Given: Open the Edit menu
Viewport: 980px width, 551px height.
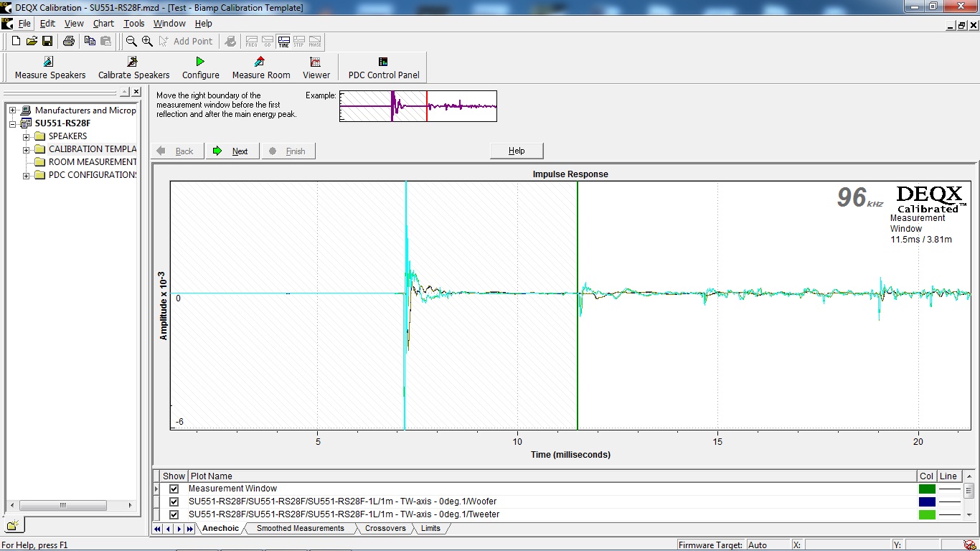Looking at the screenshot, I should click(x=47, y=24).
